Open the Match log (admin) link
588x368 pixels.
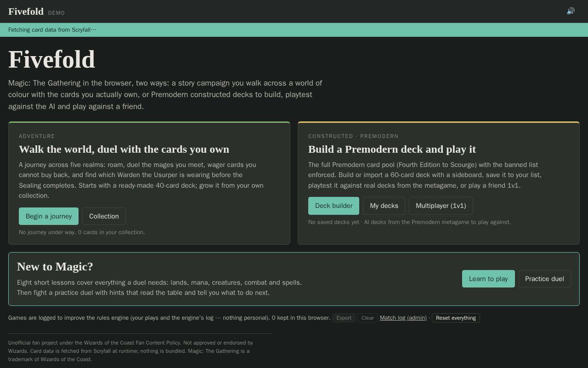click(x=403, y=318)
